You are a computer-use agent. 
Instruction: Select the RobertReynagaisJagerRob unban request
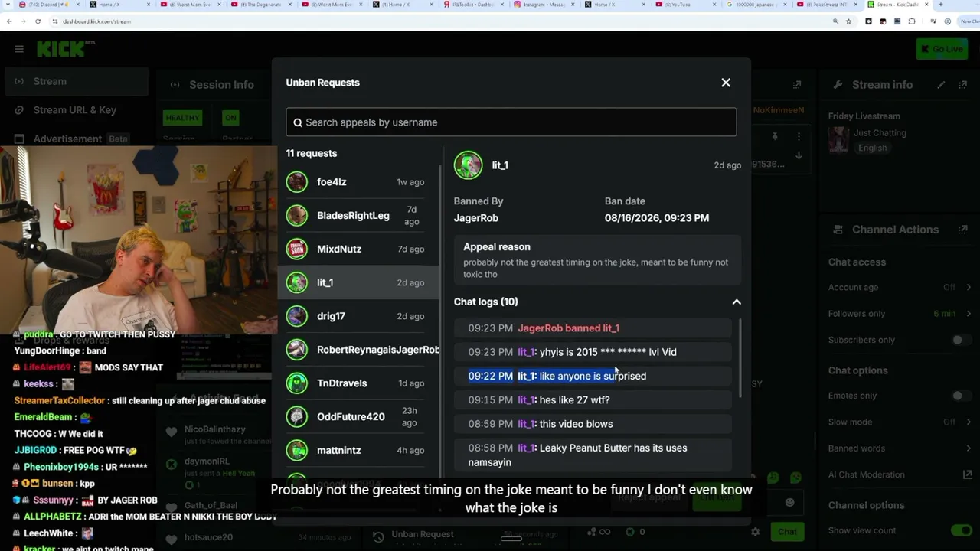(x=358, y=350)
